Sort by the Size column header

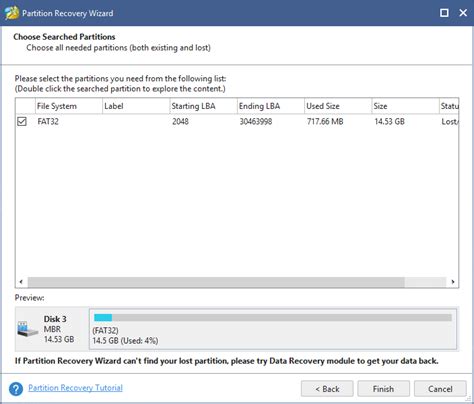(405, 106)
